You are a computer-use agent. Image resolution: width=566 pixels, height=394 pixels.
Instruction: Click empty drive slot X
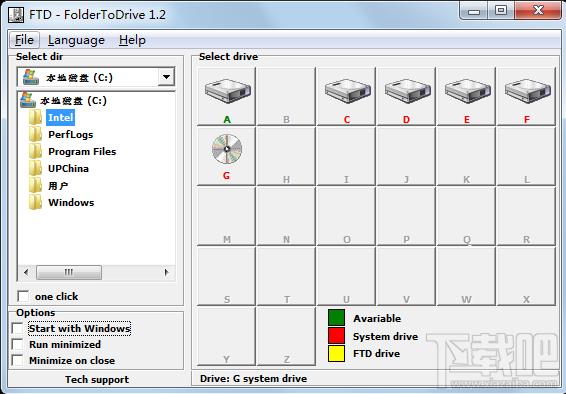[x=526, y=276]
